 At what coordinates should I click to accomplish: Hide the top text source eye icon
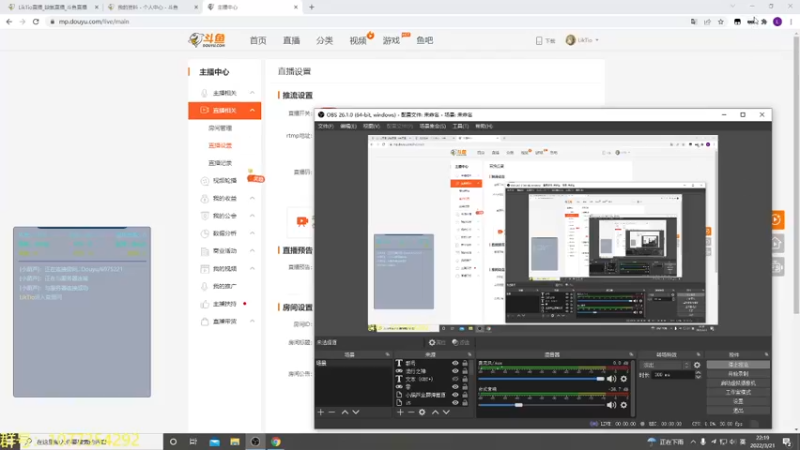(x=455, y=363)
